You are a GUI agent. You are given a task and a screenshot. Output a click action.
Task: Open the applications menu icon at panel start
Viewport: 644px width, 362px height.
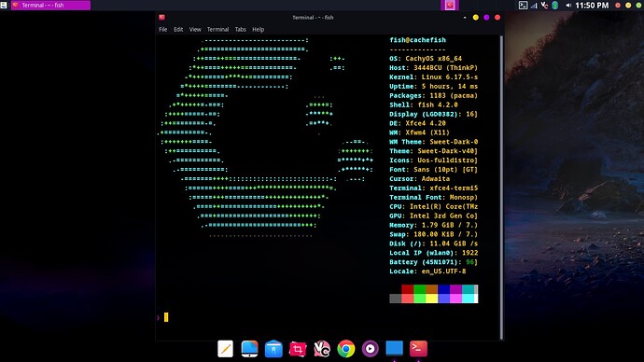pos(4,5)
